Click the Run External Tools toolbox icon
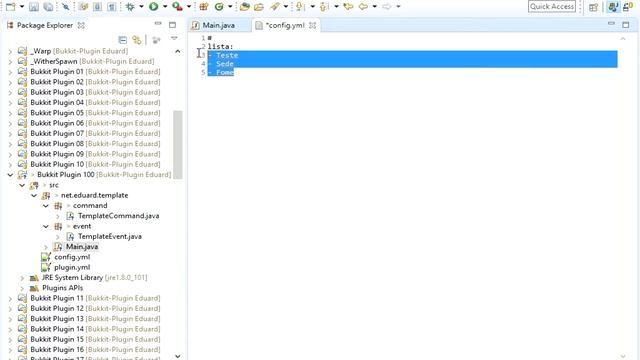Image resolution: width=640 pixels, height=360 pixels. [x=177, y=7]
